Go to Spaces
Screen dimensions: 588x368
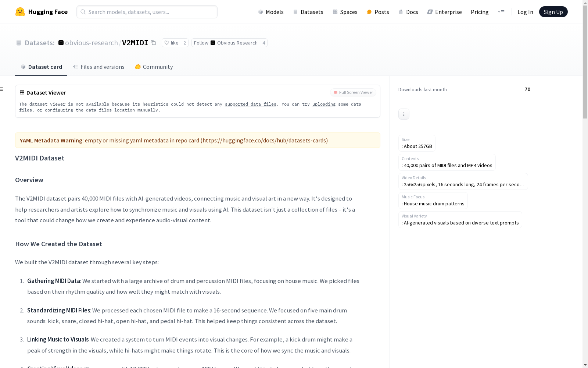click(345, 12)
